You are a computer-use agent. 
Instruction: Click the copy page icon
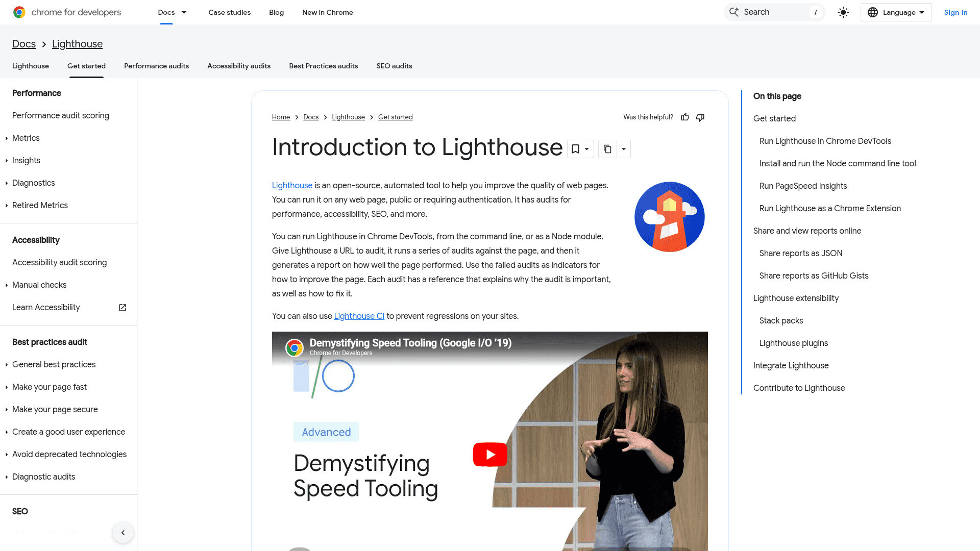[x=607, y=149]
